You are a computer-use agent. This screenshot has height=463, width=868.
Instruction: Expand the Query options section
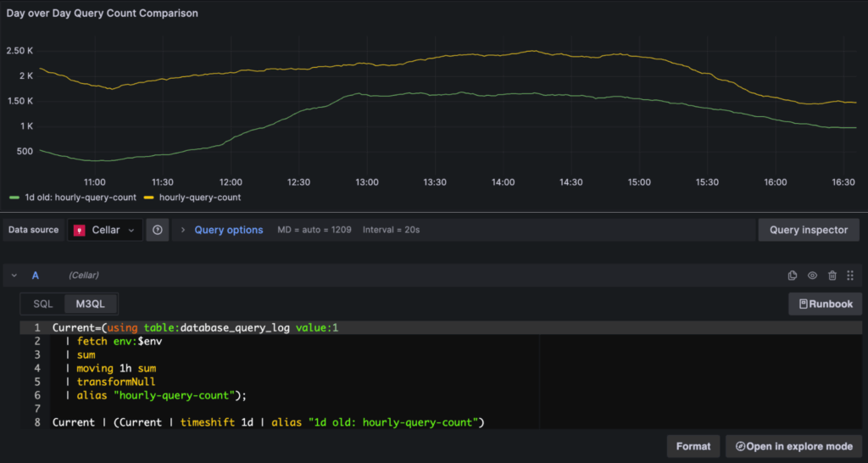(x=228, y=230)
